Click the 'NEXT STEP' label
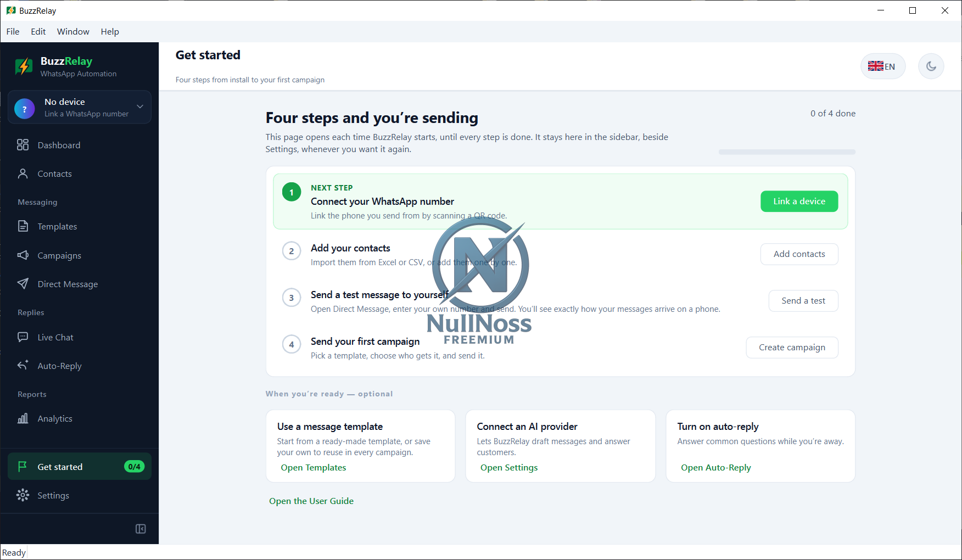Screen dimensions: 962x560 tap(332, 188)
